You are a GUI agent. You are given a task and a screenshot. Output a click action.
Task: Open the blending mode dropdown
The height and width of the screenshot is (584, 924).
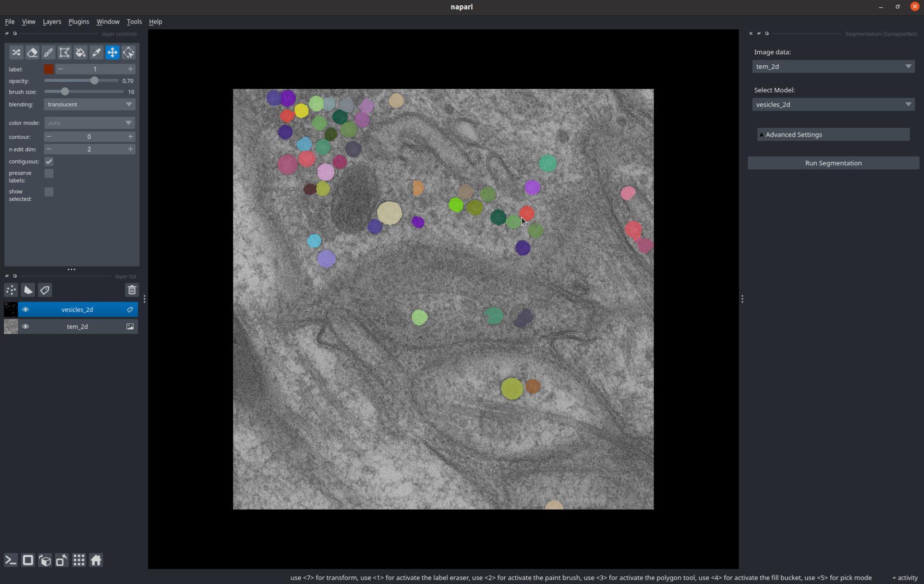[89, 104]
